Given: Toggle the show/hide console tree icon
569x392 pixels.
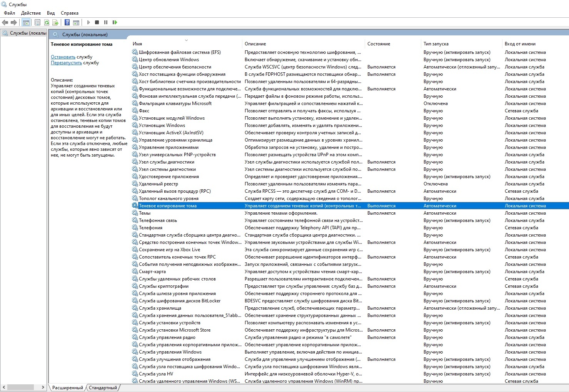Looking at the screenshot, I should 26,22.
